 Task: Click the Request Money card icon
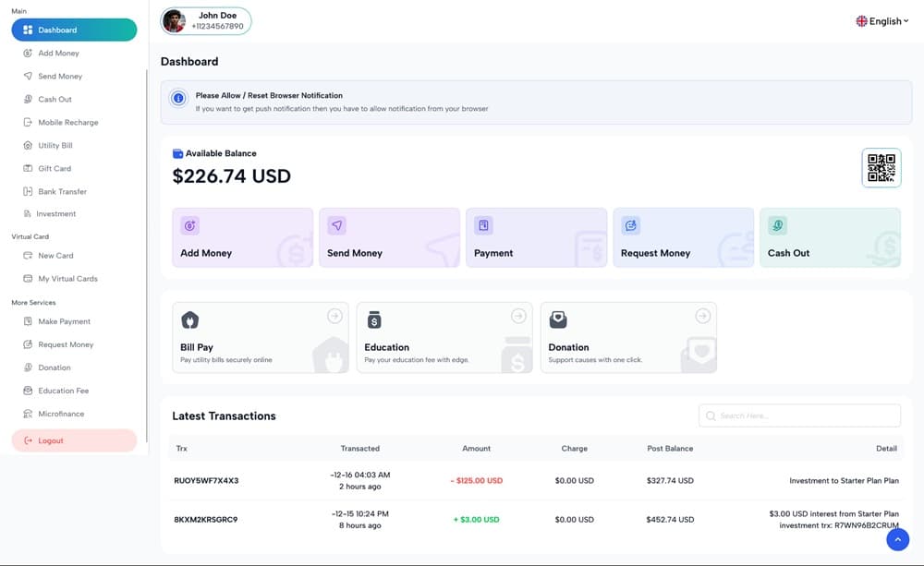coord(631,225)
